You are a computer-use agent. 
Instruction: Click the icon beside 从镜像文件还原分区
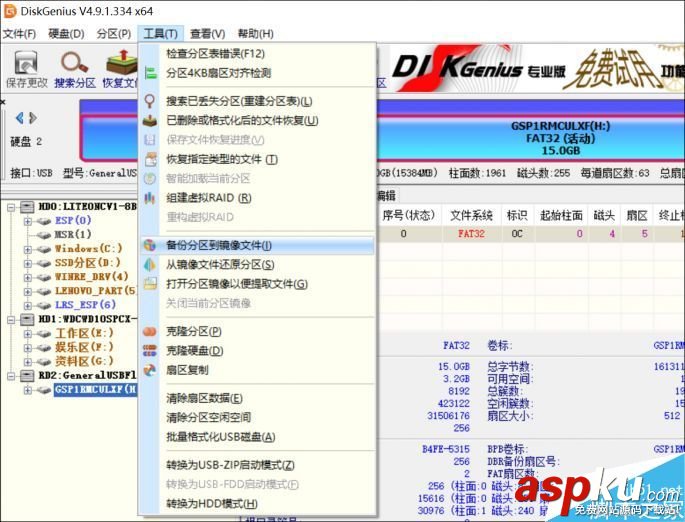(x=150, y=265)
